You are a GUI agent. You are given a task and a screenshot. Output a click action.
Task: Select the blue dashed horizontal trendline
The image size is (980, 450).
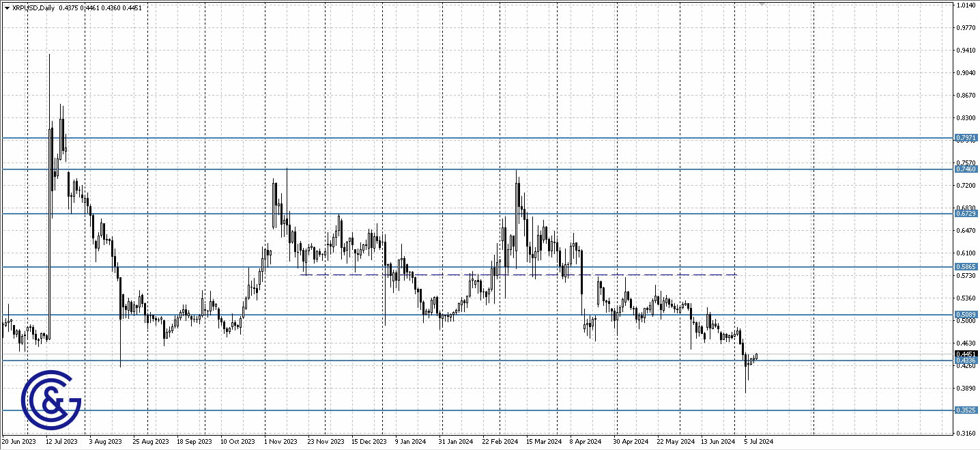[519, 275]
